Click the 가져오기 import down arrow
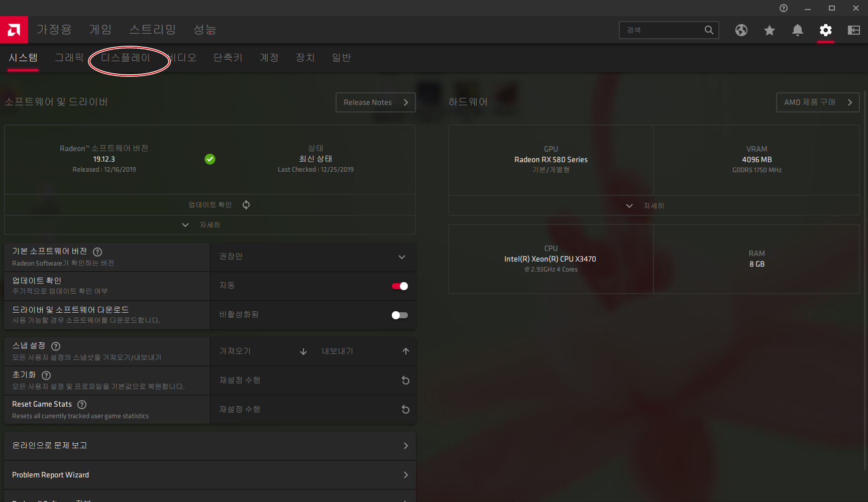 point(303,351)
